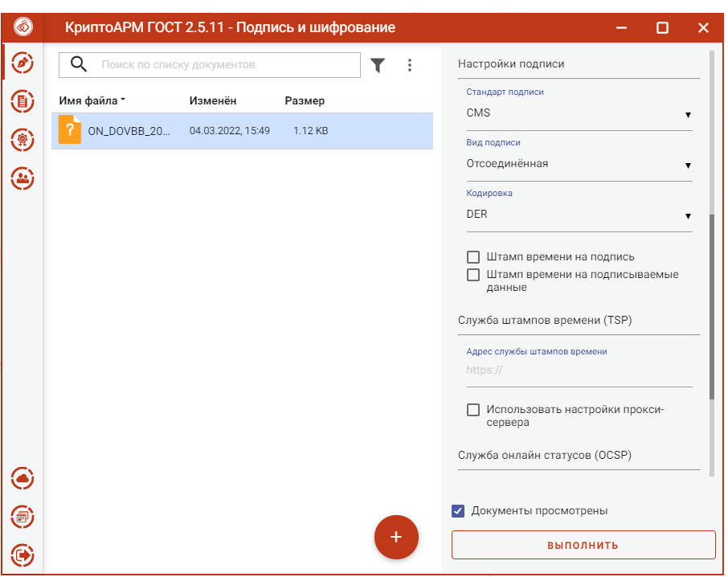The width and height of the screenshot is (728, 577).
Task: Open the cloud services icon in the sidebar
Action: pos(22,478)
